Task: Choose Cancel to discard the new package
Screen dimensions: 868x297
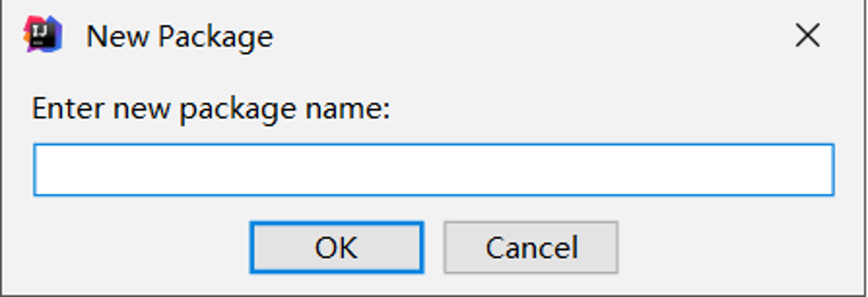Action: tap(531, 248)
